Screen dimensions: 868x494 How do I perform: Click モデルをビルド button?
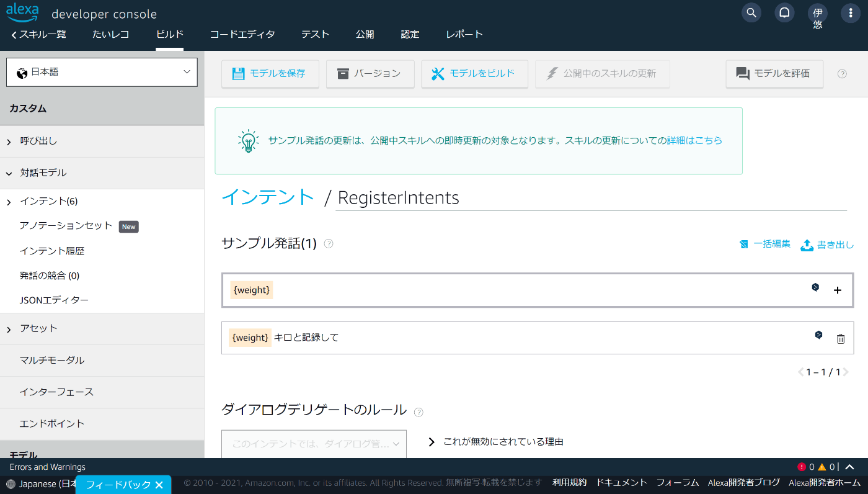click(x=474, y=74)
